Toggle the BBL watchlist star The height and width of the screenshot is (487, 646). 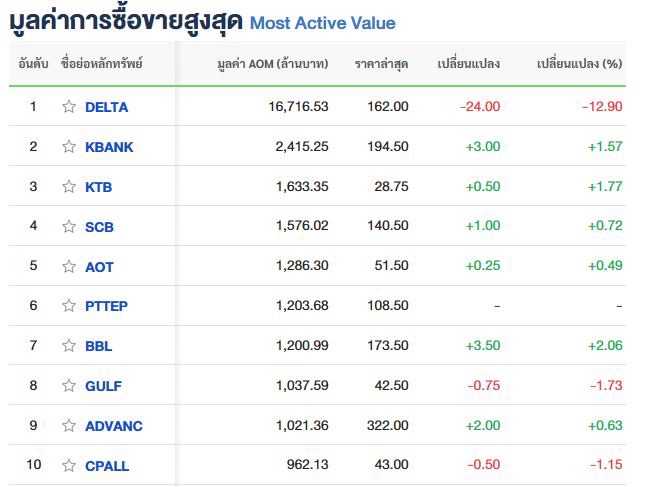[69, 346]
